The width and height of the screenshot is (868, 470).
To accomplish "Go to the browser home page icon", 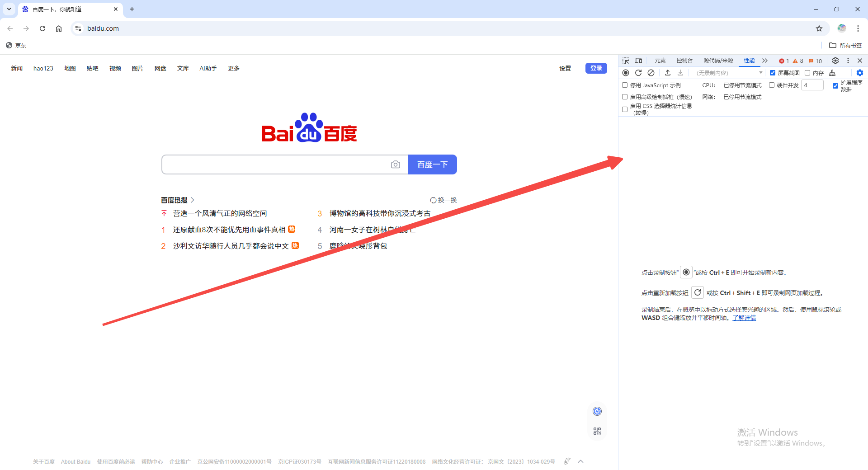I will (x=59, y=28).
